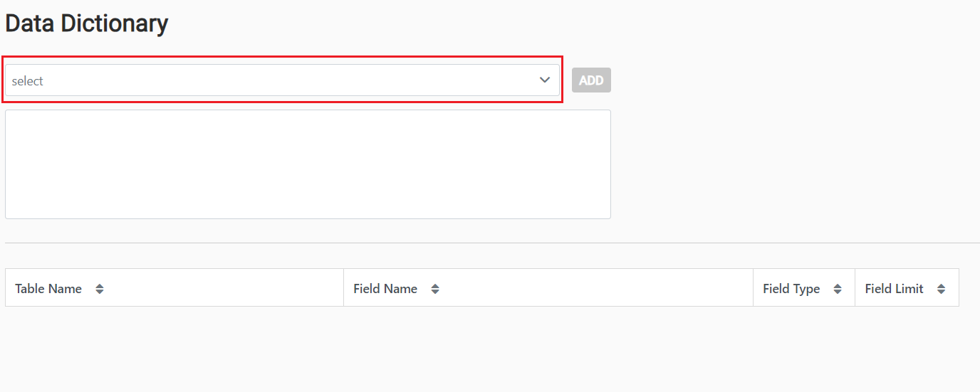The height and width of the screenshot is (392, 980).
Task: Sort by the Table Name column label
Action: pyautogui.click(x=48, y=289)
